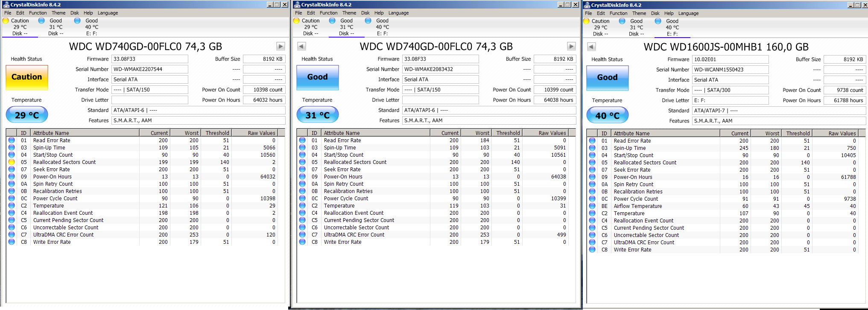This screenshot has height=310, width=868.
Task: Click CrystalDiskInfo title icon in right window
Action: point(587,5)
